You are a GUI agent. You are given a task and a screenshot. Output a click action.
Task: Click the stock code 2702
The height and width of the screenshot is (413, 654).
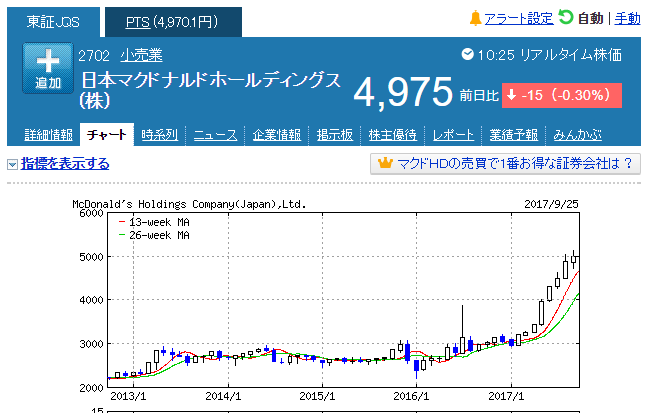tap(94, 55)
